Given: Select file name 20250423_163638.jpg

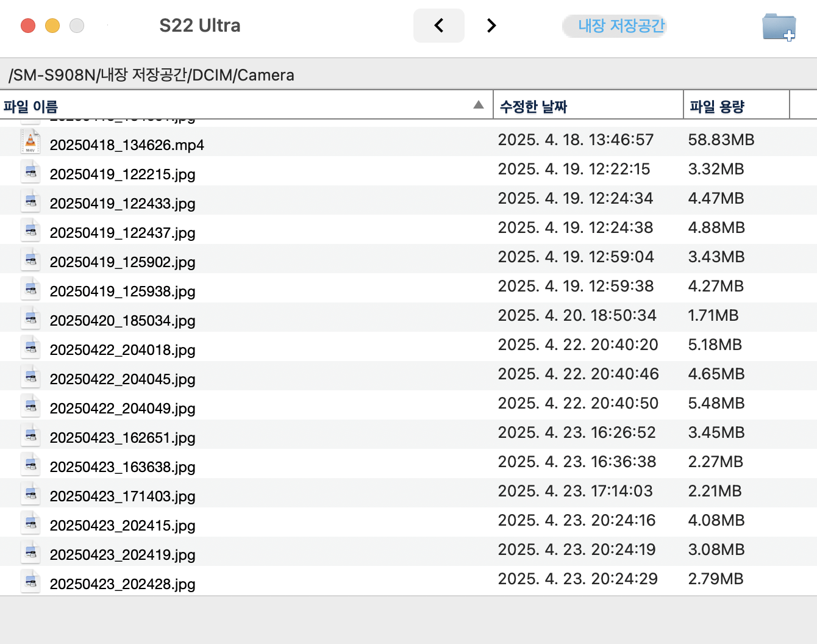Looking at the screenshot, I should [123, 467].
